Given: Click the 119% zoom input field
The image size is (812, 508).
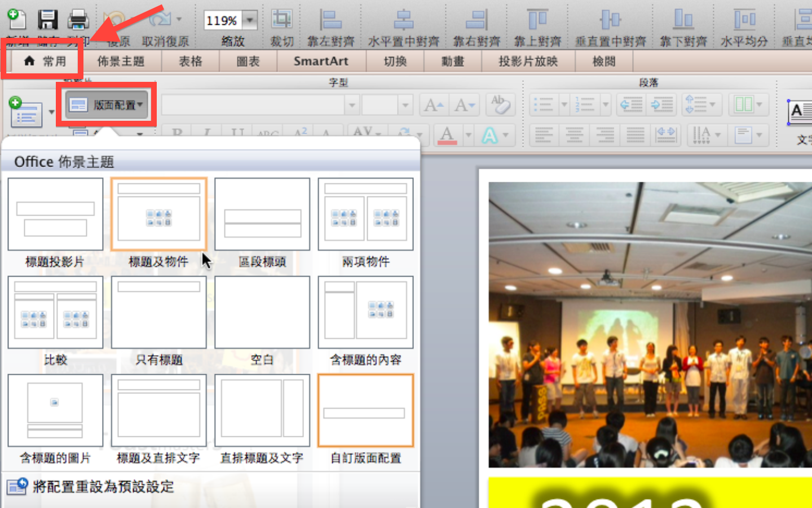Looking at the screenshot, I should coord(223,20).
